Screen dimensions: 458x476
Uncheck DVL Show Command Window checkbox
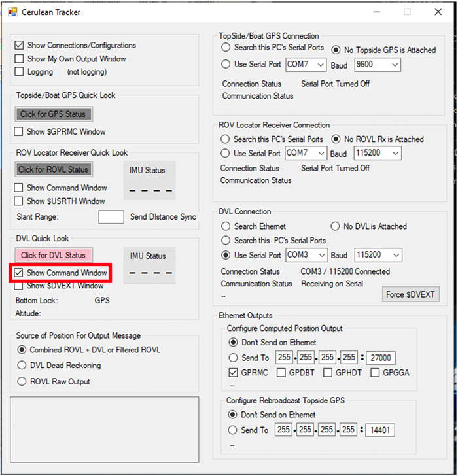point(18,273)
